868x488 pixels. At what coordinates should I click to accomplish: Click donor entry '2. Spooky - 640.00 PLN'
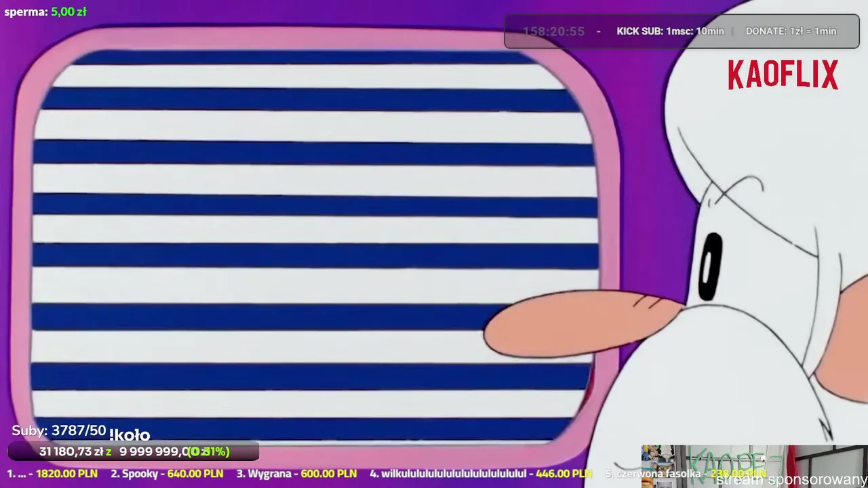point(167,474)
